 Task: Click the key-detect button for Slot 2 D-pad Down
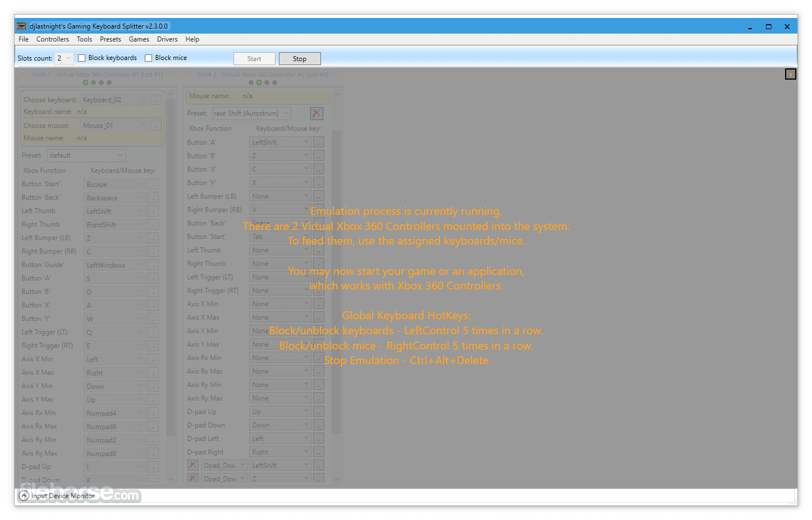coord(319,425)
